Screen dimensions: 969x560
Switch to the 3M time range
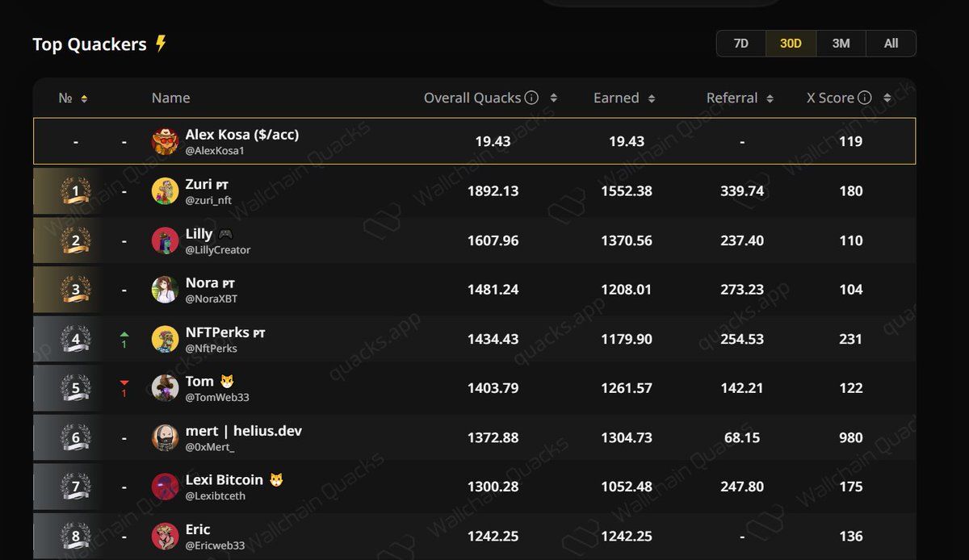click(x=841, y=44)
